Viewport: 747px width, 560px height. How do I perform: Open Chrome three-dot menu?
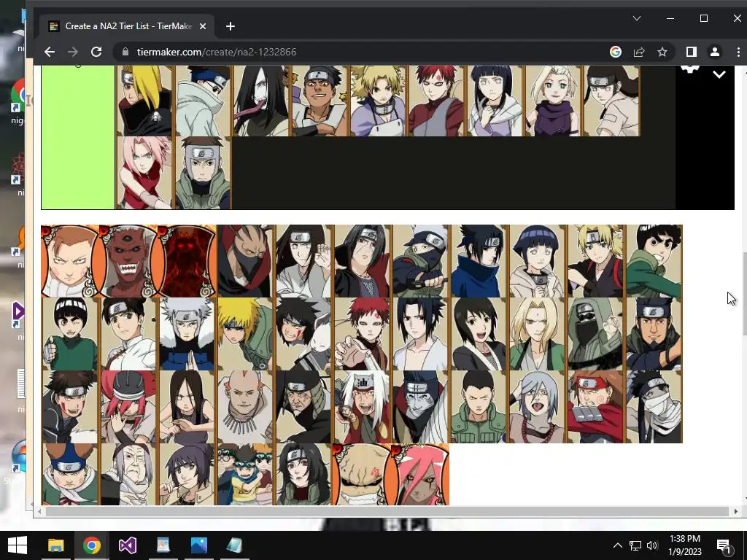738,52
